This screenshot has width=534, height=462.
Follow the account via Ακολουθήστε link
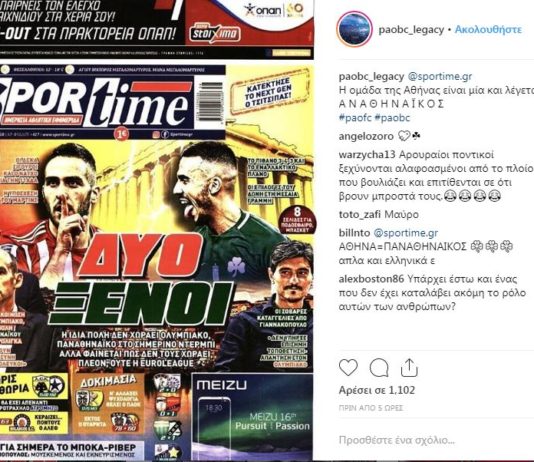coord(488,30)
